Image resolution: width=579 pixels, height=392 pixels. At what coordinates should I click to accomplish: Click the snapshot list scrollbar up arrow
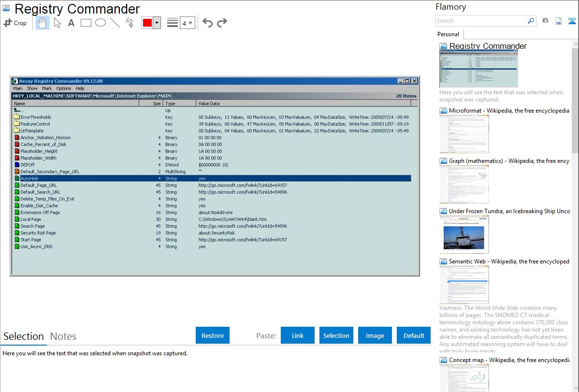point(575,44)
